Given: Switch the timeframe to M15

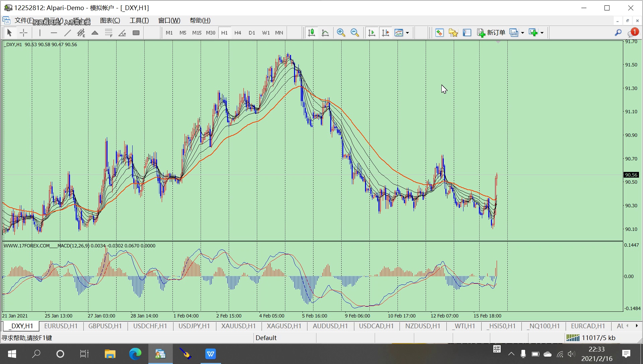Looking at the screenshot, I should coord(197,33).
